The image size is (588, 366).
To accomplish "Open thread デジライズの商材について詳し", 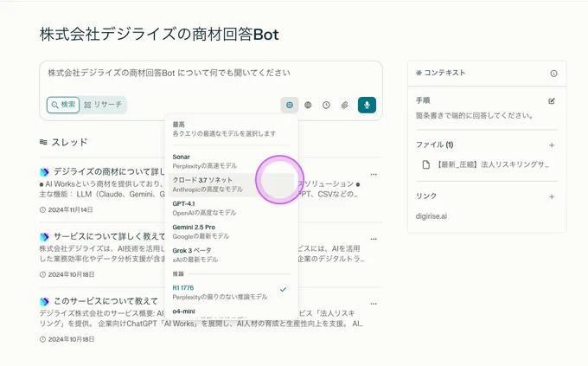I will pos(109,172).
